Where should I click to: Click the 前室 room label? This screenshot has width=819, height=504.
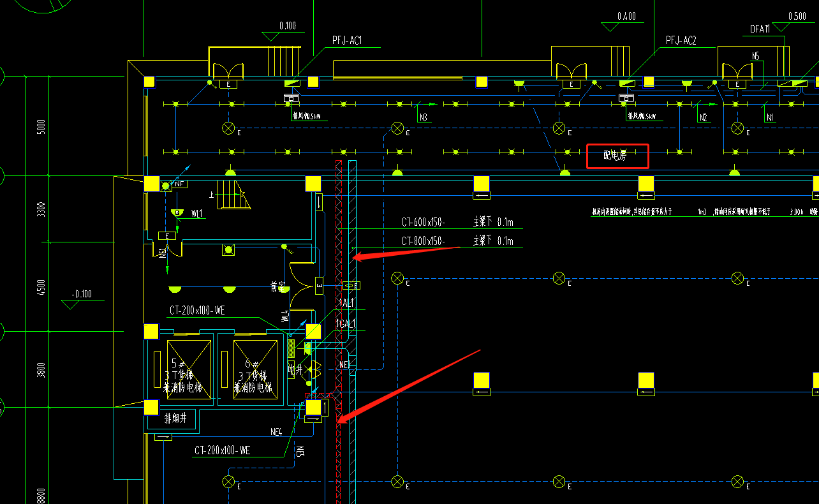point(278,288)
